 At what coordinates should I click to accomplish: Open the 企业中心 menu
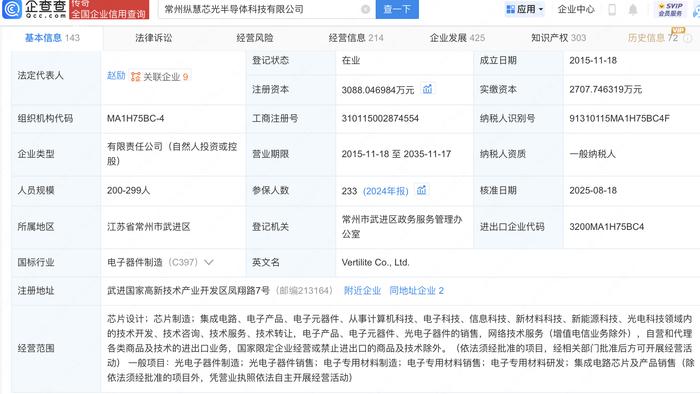576,9
